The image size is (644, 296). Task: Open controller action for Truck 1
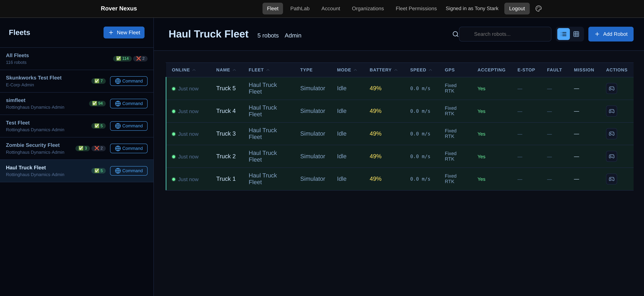612,179
